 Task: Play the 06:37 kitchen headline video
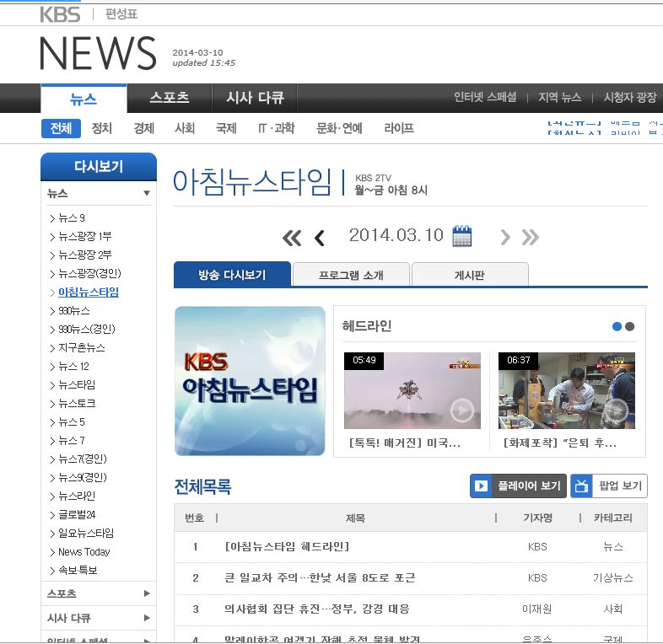tap(566, 390)
